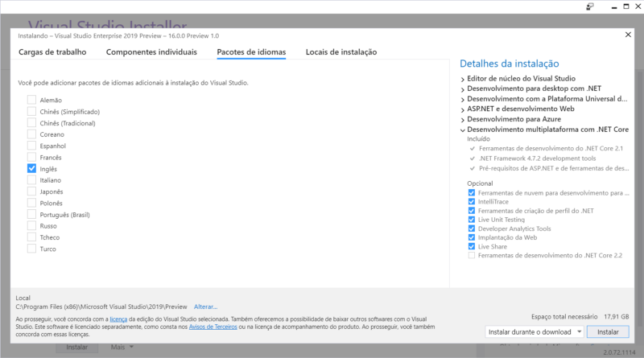Expand Editor de núcleo do Visual Studio

[462, 79]
